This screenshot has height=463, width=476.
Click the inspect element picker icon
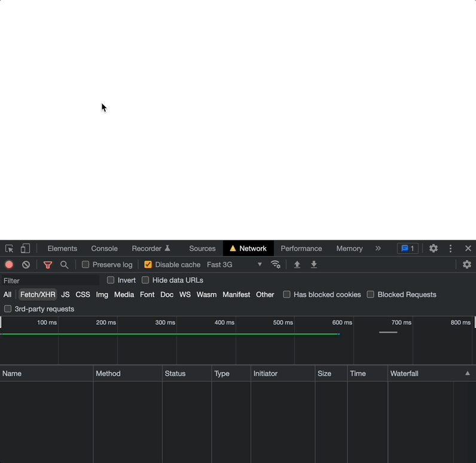[x=10, y=248]
